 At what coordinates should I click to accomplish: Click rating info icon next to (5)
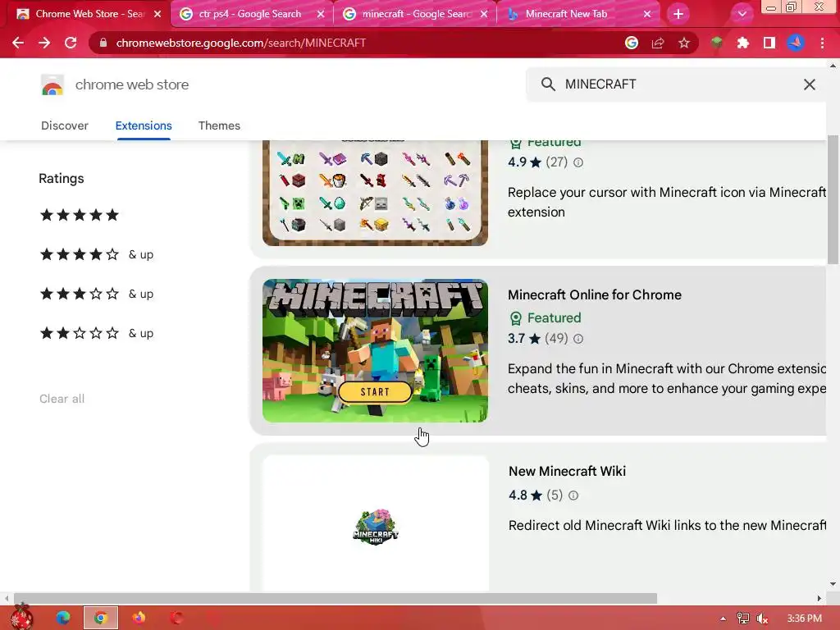click(573, 495)
